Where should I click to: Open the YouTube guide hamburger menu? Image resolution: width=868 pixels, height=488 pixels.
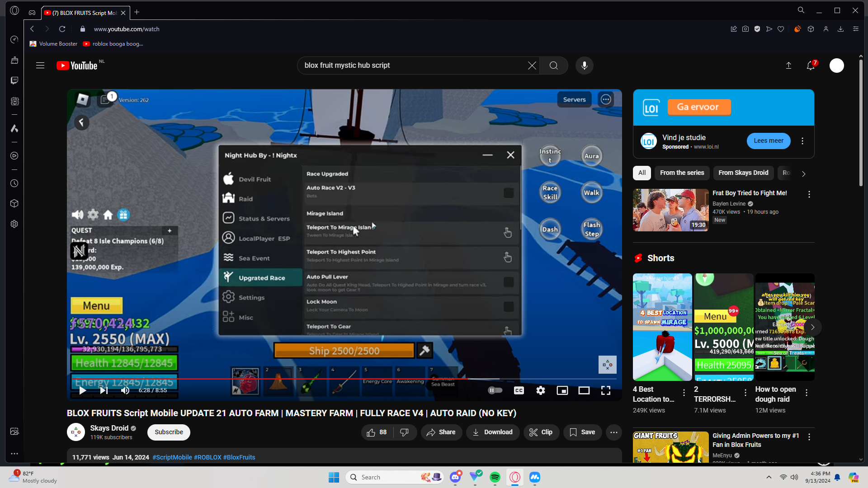40,66
